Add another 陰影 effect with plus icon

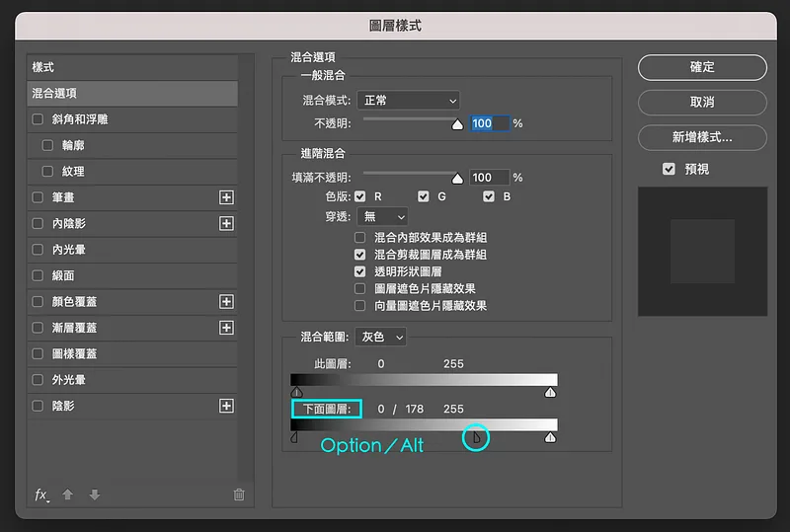tap(226, 406)
